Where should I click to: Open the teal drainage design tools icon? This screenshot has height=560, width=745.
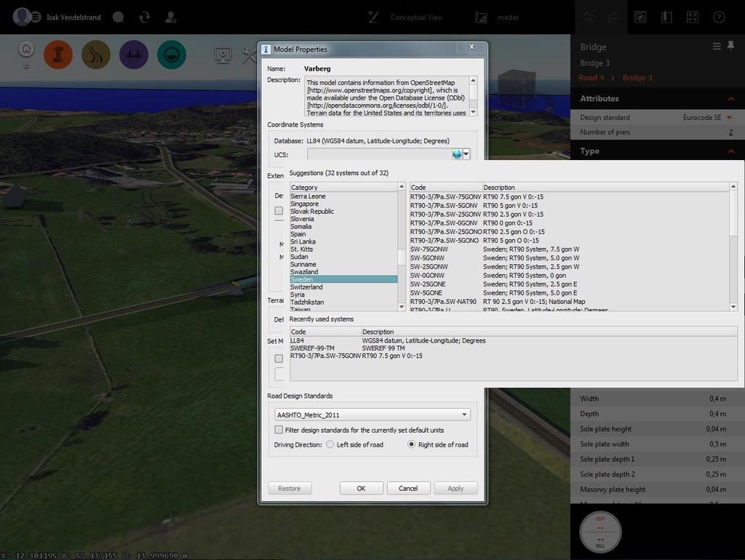pyautogui.click(x=172, y=55)
